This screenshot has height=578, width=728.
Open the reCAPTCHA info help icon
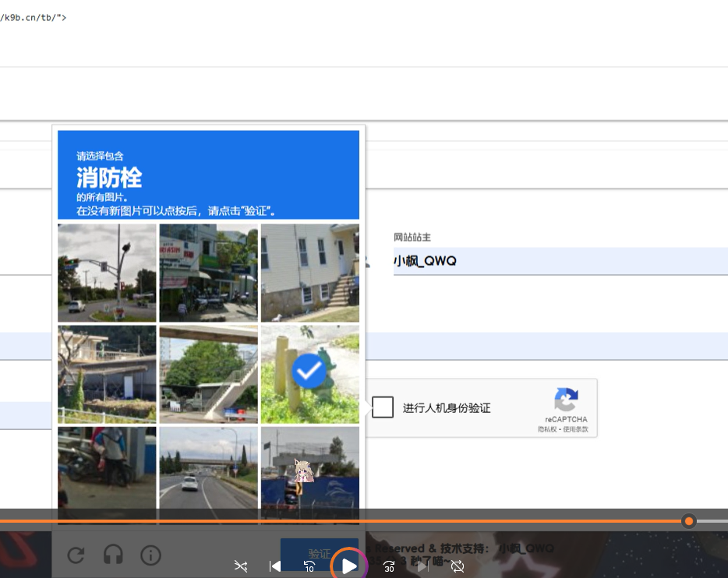pos(150,555)
